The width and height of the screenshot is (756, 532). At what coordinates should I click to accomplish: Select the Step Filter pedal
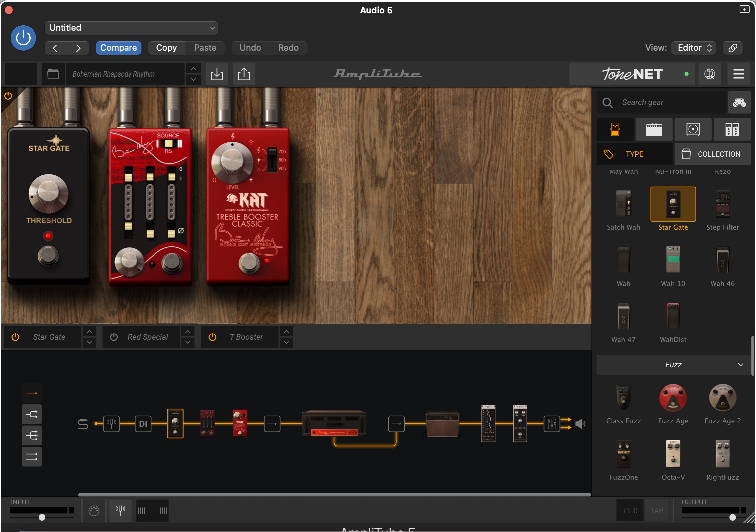pos(723,210)
